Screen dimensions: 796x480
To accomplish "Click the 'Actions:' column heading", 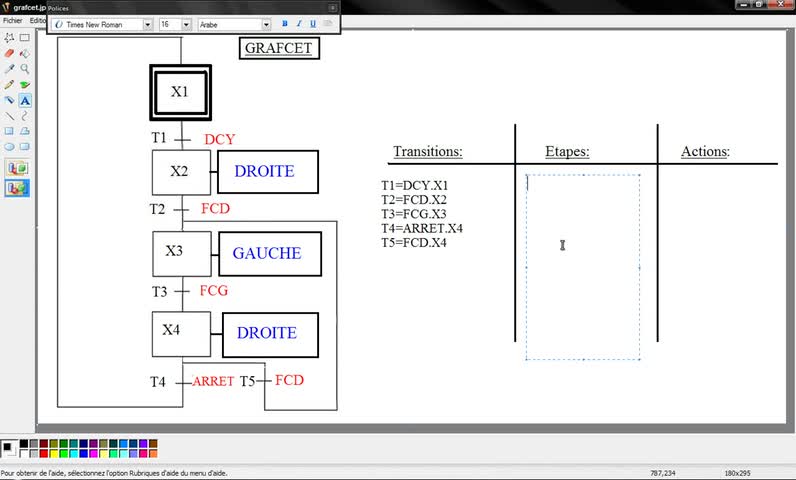I will point(705,151).
